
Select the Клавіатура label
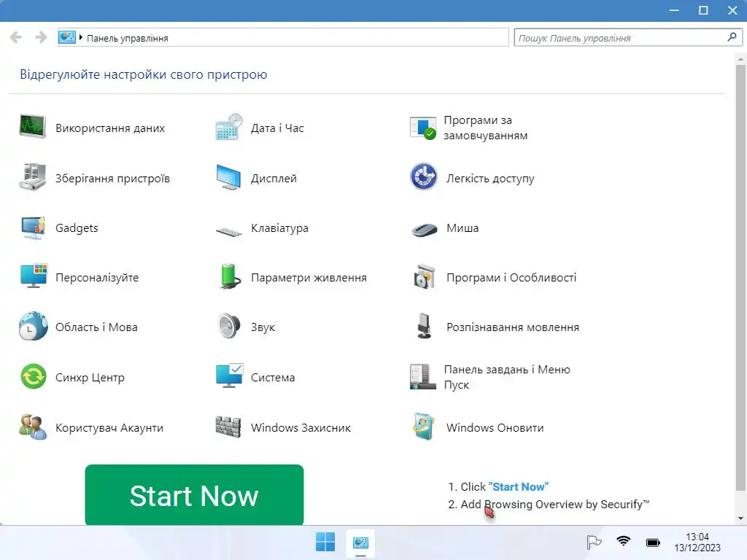pos(279,228)
